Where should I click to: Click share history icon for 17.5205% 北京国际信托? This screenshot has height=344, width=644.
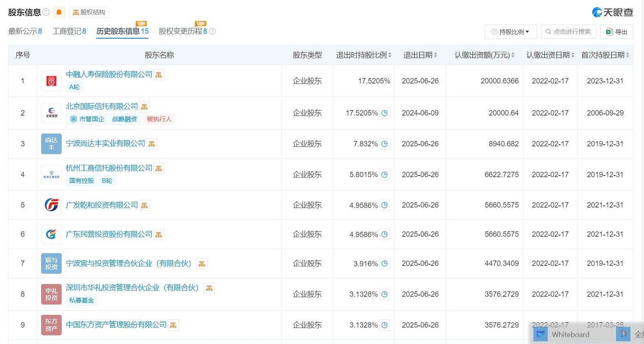coord(385,113)
